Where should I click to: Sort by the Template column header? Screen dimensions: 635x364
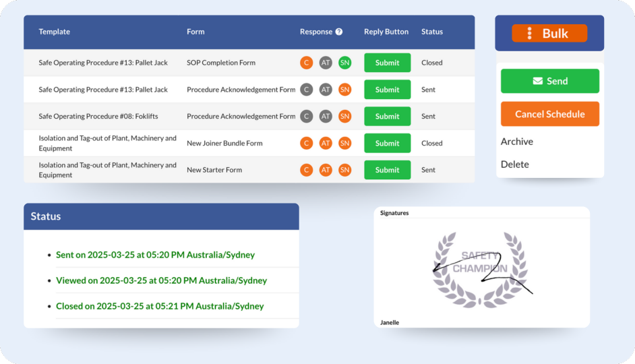pos(54,32)
